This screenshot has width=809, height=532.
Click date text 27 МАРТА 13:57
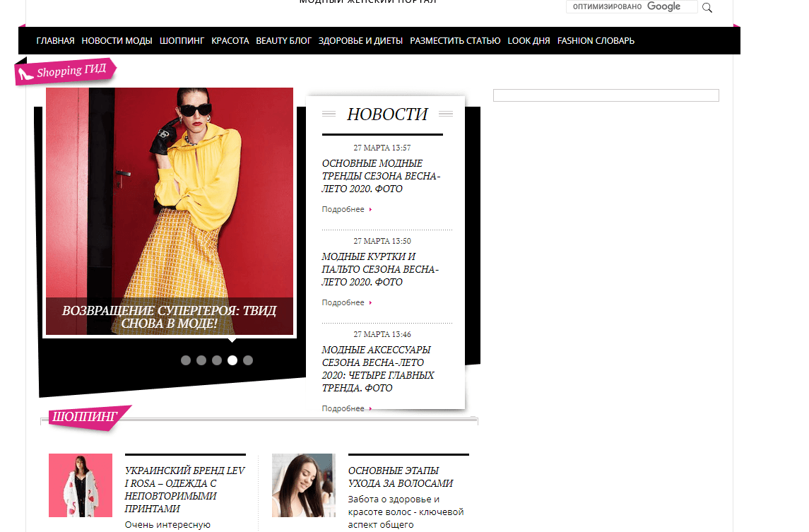(x=382, y=148)
